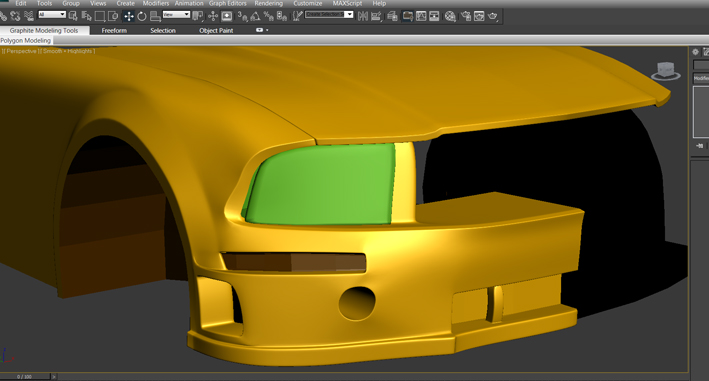The image size is (709, 381).
Task: Activate the Select and Move tool
Action: tap(129, 16)
